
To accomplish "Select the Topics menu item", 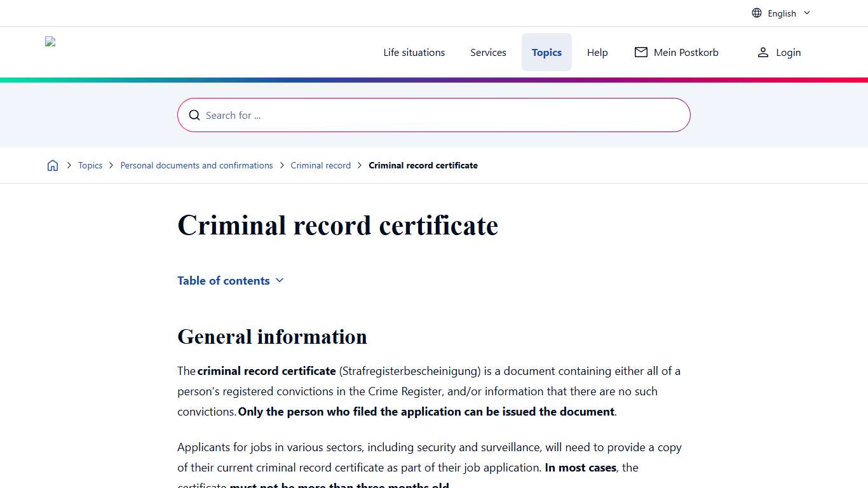I will point(546,52).
